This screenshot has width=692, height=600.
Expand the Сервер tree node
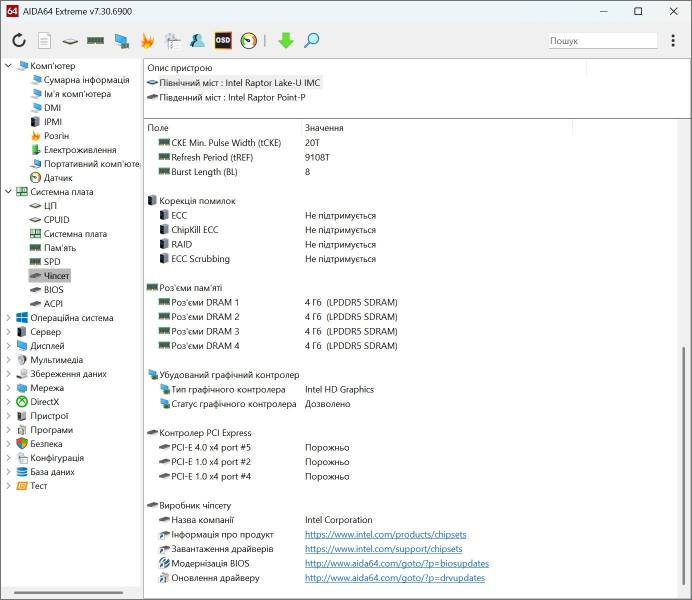[x=8, y=332]
